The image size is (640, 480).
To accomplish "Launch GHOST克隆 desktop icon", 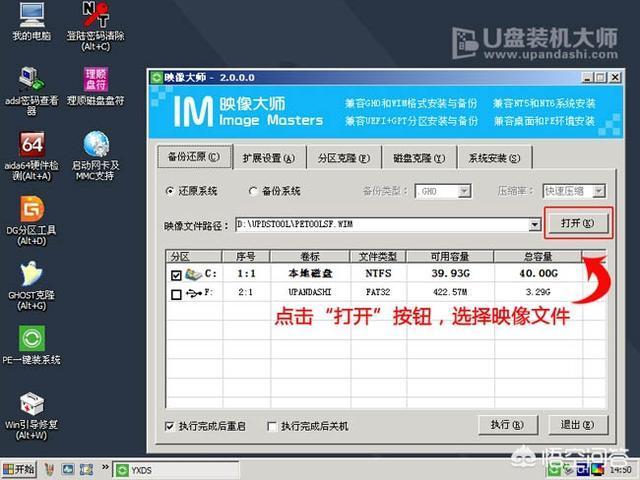I will [x=32, y=286].
